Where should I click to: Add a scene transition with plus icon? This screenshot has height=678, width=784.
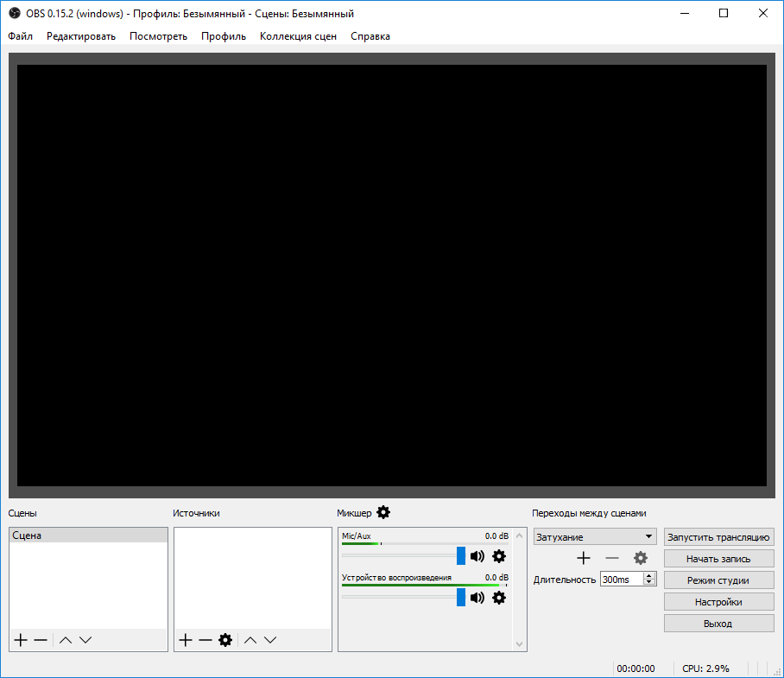tap(584, 558)
